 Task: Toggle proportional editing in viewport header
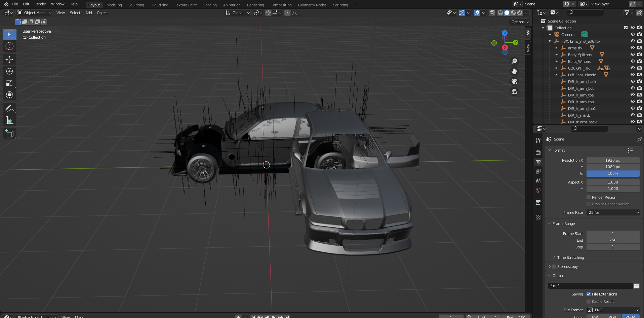pyautogui.click(x=287, y=13)
